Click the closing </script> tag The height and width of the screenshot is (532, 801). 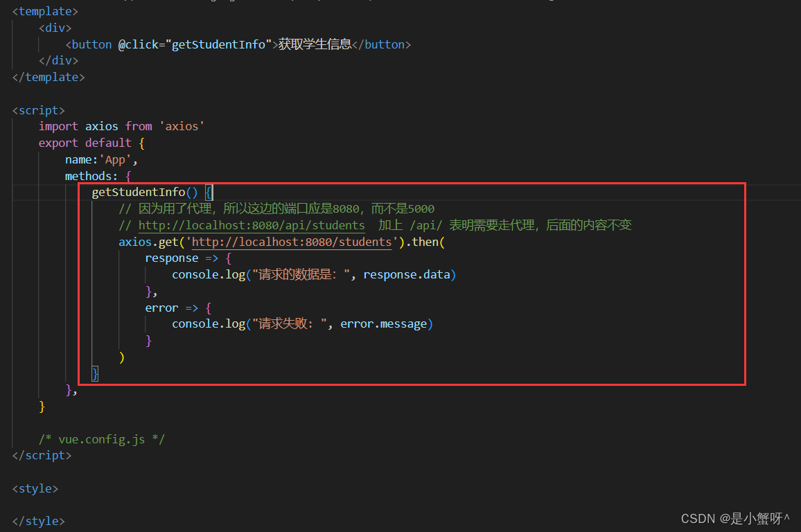coord(42,455)
